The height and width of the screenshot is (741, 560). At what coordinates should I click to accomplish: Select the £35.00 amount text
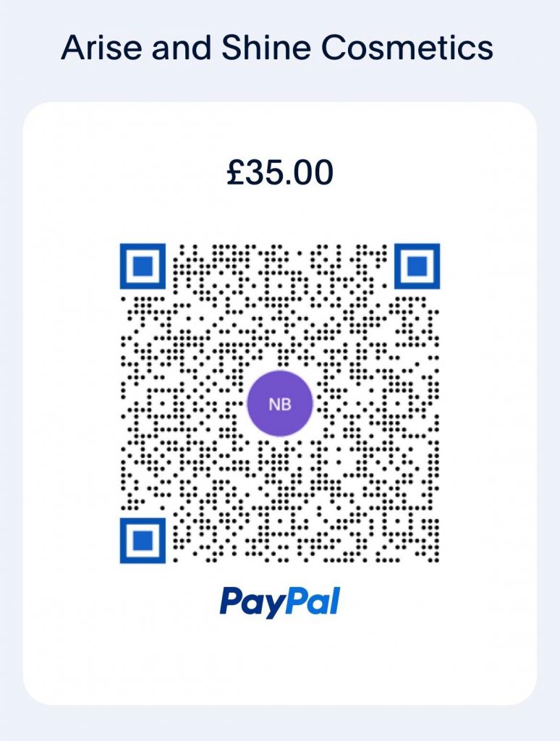point(280,172)
